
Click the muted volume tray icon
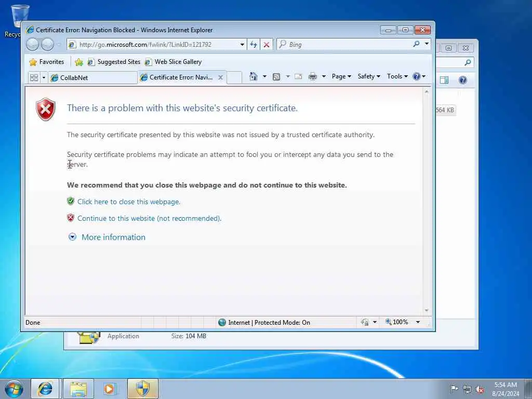(480, 390)
